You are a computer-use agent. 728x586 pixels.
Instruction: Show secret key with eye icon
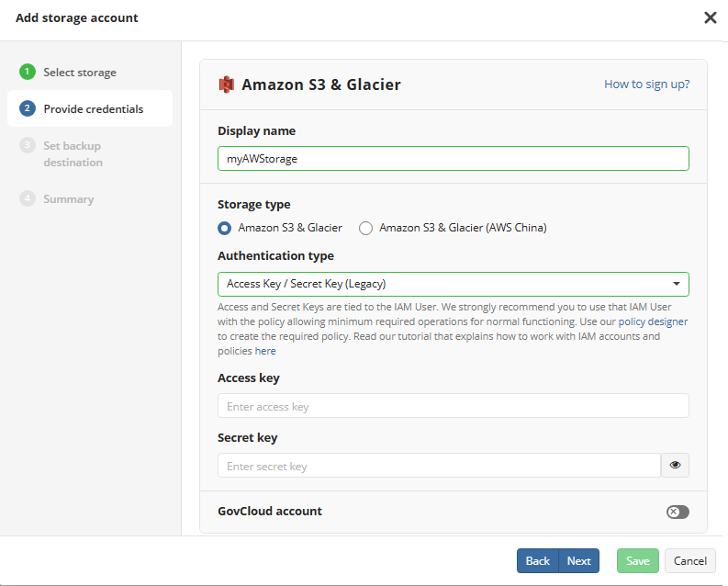pos(675,466)
